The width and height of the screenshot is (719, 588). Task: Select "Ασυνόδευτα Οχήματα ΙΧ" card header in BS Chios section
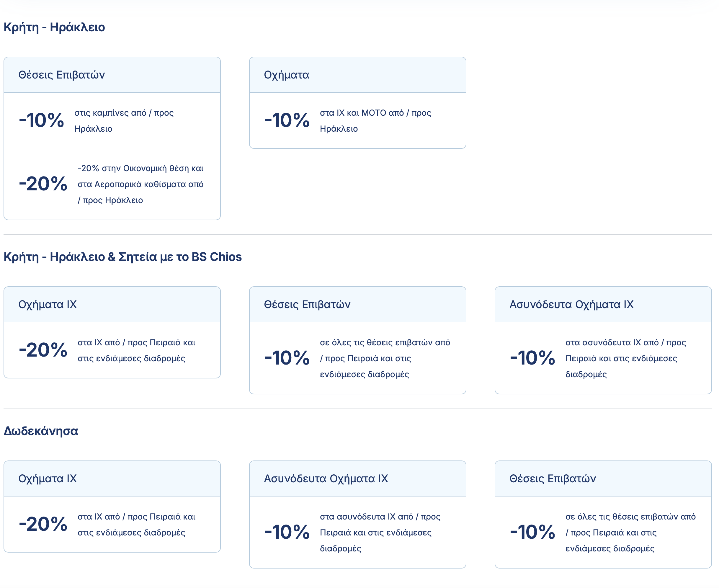coord(571,305)
